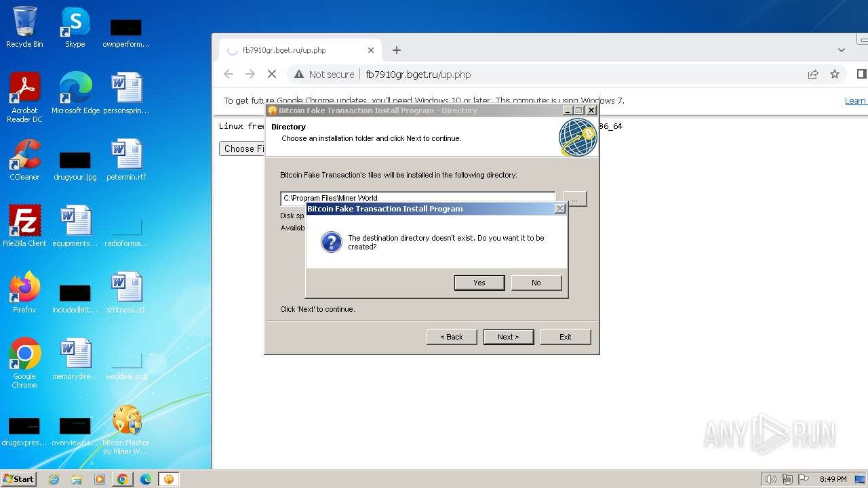Image resolution: width=868 pixels, height=488 pixels.
Task: Launch FileZilla Client shortcut
Action: 24,226
